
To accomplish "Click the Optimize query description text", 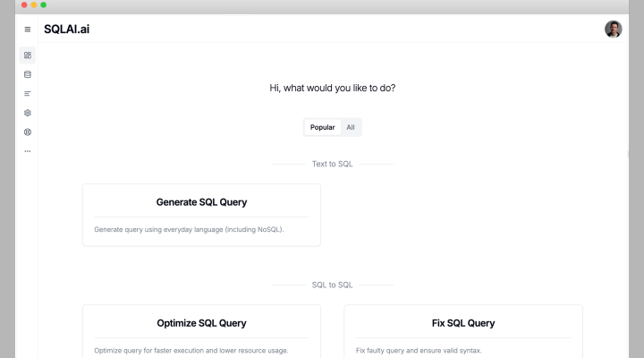I will coord(191,350).
